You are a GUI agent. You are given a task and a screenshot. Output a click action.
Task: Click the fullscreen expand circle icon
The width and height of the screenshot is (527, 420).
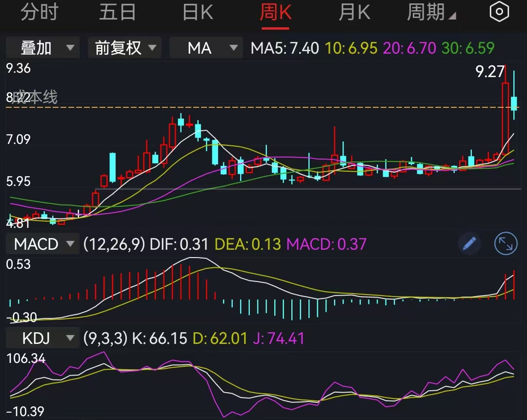point(505,244)
